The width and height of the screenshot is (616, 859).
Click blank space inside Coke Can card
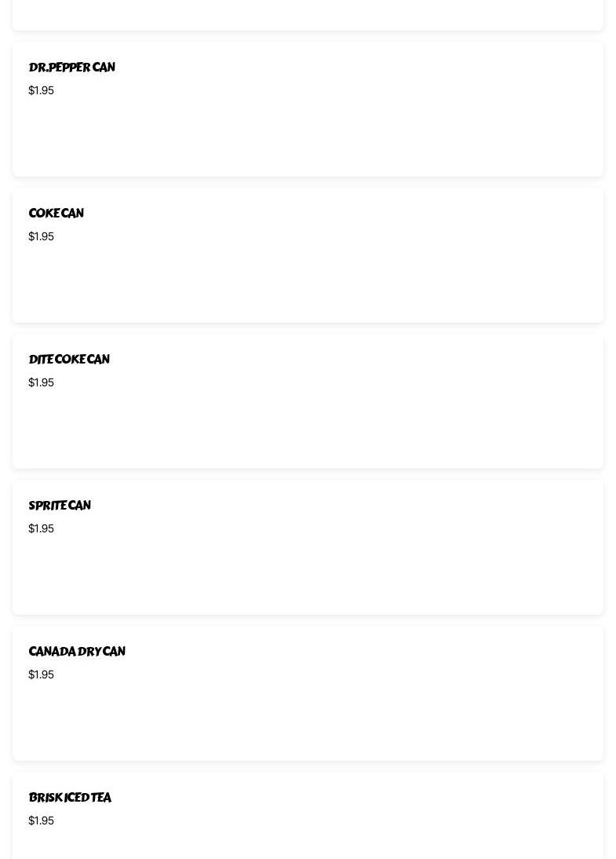[314, 279]
